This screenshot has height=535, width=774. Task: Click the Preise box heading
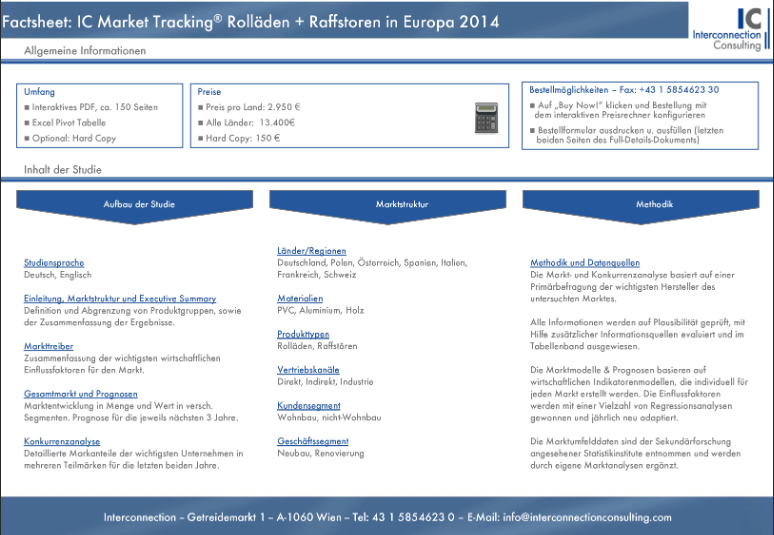tap(210, 91)
